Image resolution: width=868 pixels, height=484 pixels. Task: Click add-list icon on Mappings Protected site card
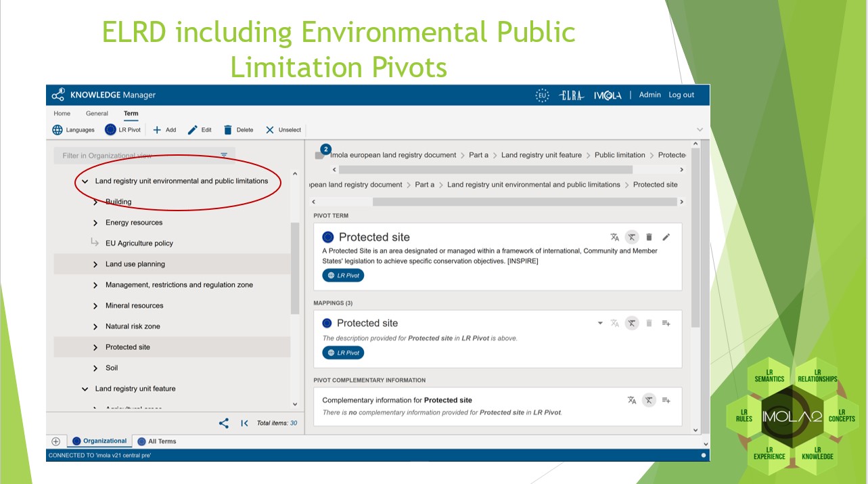(666, 323)
